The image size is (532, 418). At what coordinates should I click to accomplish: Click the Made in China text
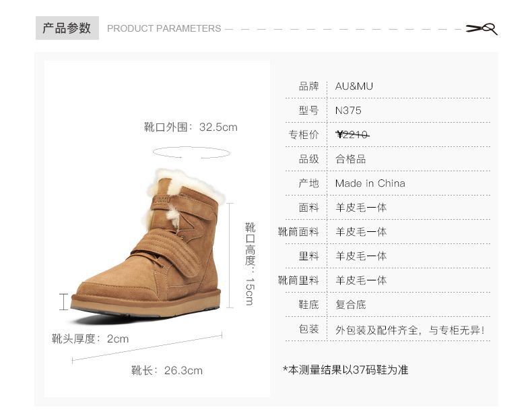point(370,183)
